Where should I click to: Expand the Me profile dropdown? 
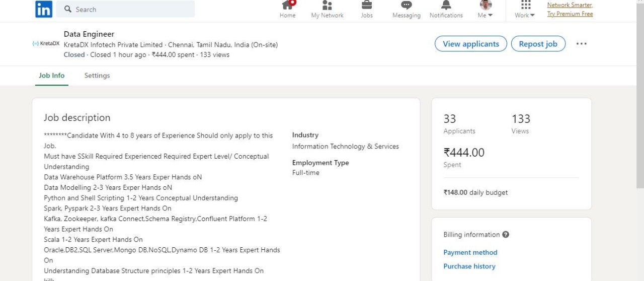[x=485, y=10]
